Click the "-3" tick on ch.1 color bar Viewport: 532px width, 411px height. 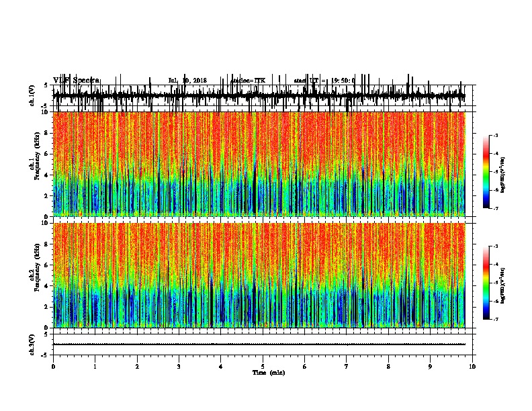click(496, 136)
